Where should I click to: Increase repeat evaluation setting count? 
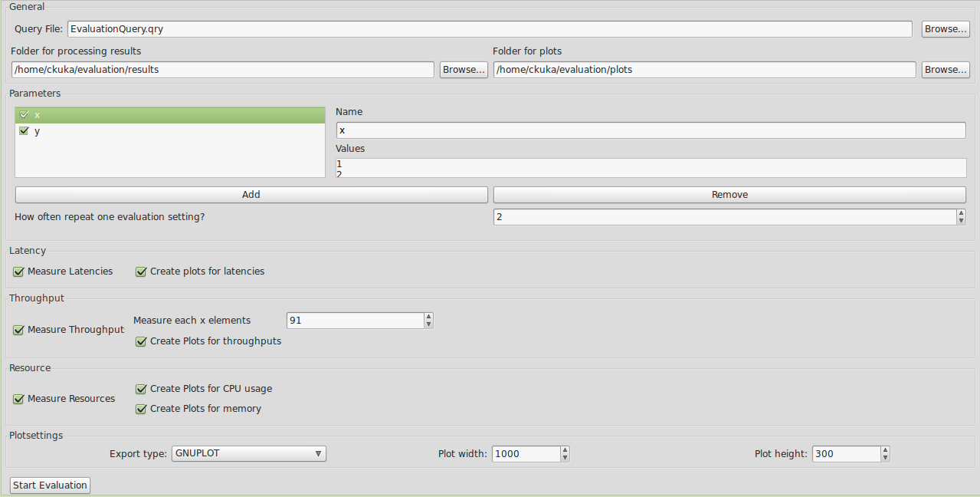961,213
